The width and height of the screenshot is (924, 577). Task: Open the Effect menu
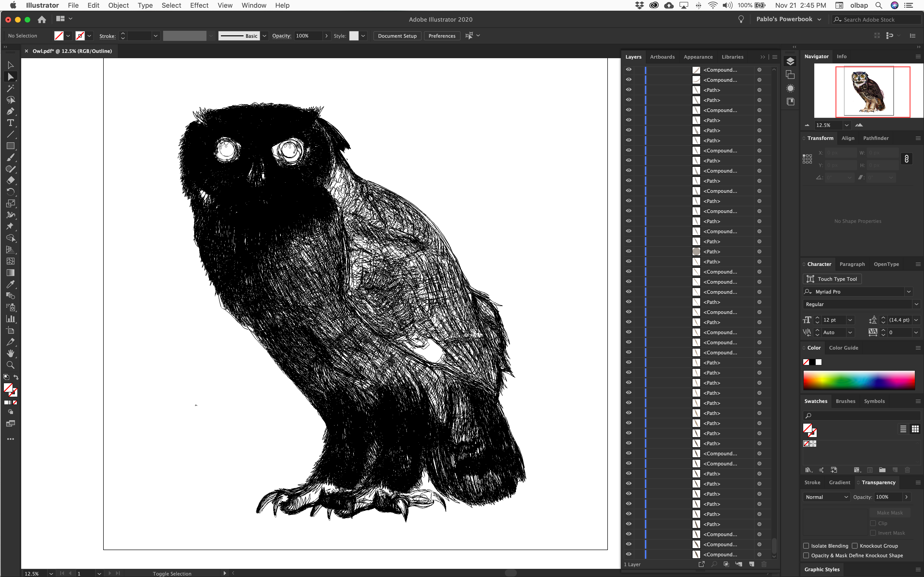click(x=199, y=5)
